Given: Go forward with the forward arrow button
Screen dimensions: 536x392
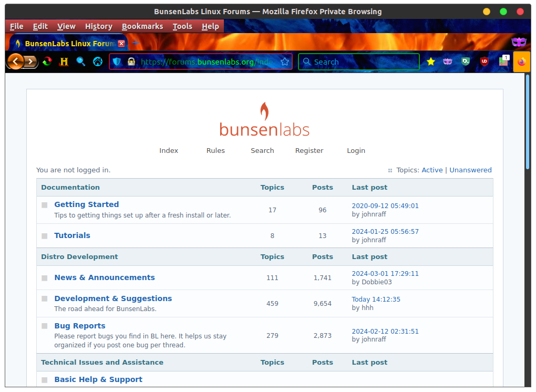Looking at the screenshot, I should 31,61.
